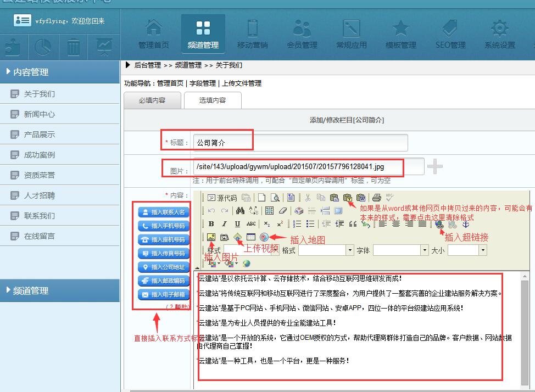Click the 标题 title input field
Screen dimensions: 535x392
(300, 143)
